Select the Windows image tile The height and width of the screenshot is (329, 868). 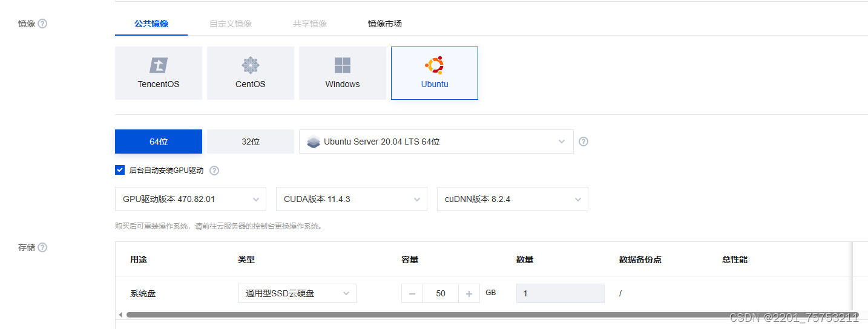pos(343,73)
